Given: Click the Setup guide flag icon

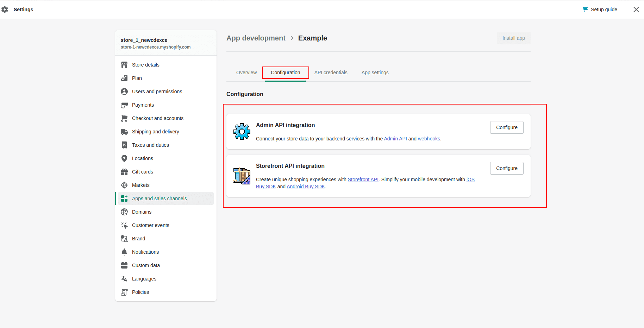Looking at the screenshot, I should (x=585, y=10).
